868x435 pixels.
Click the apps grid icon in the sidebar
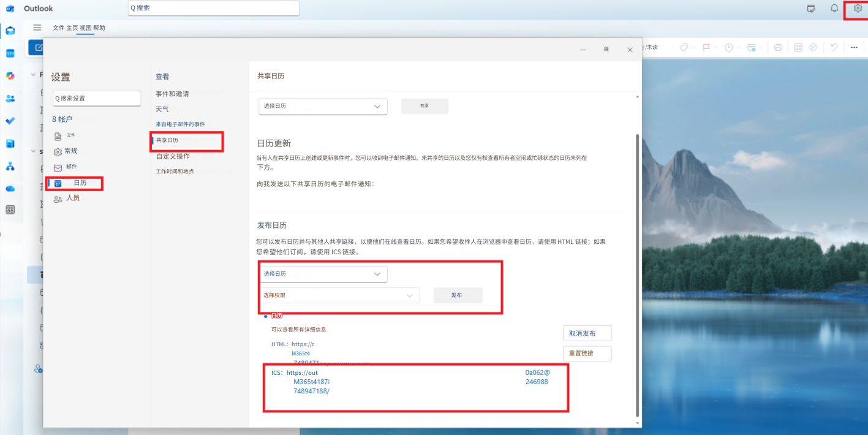[x=10, y=210]
